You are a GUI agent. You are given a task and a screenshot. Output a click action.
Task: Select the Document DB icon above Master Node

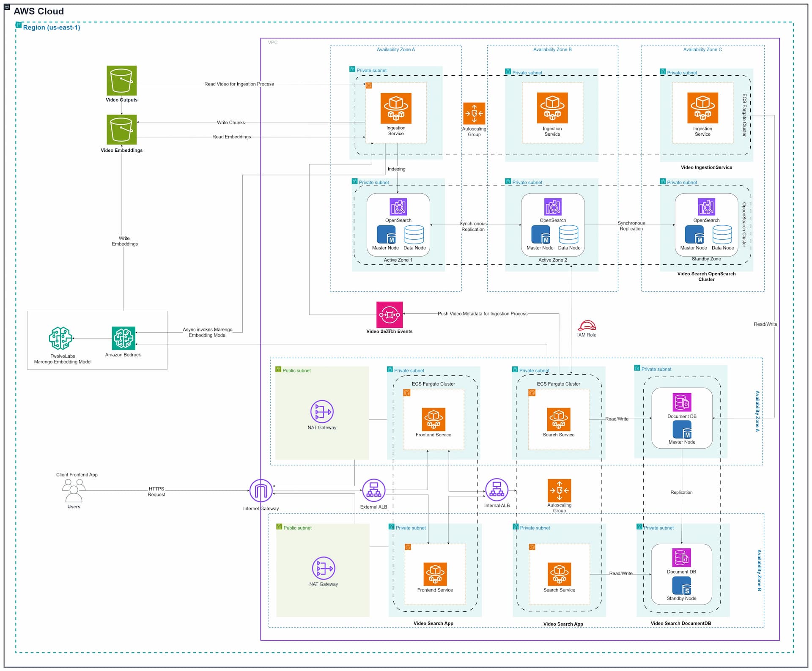(x=682, y=402)
